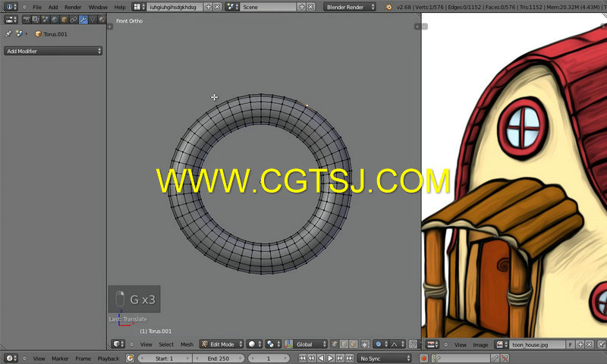This screenshot has width=607, height=364.
Task: Enable face select mode
Action: (353, 344)
